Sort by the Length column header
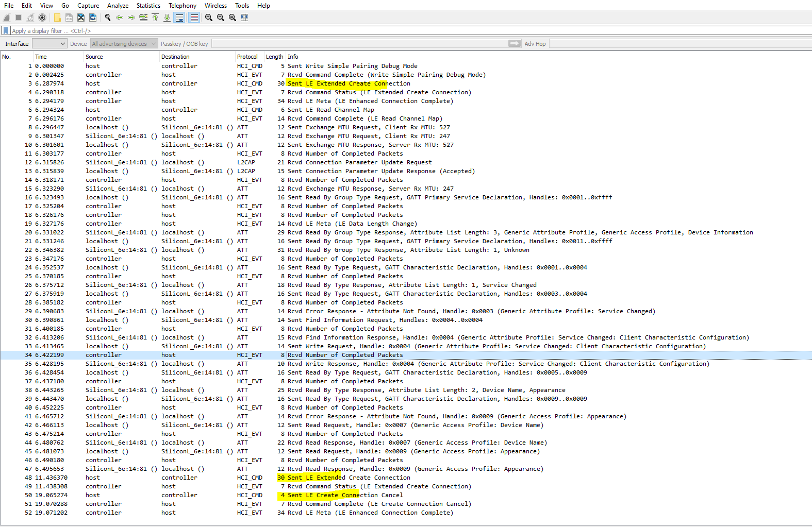The width and height of the screenshot is (812, 527). (x=275, y=57)
